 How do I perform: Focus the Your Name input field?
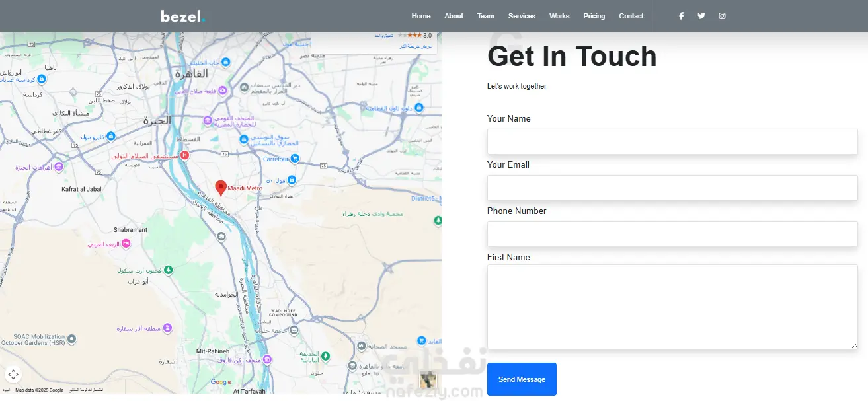click(x=672, y=142)
